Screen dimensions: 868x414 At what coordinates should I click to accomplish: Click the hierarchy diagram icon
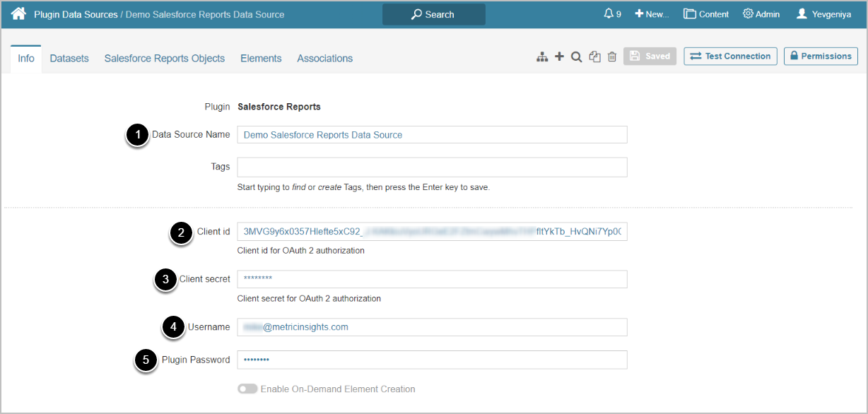tap(542, 57)
